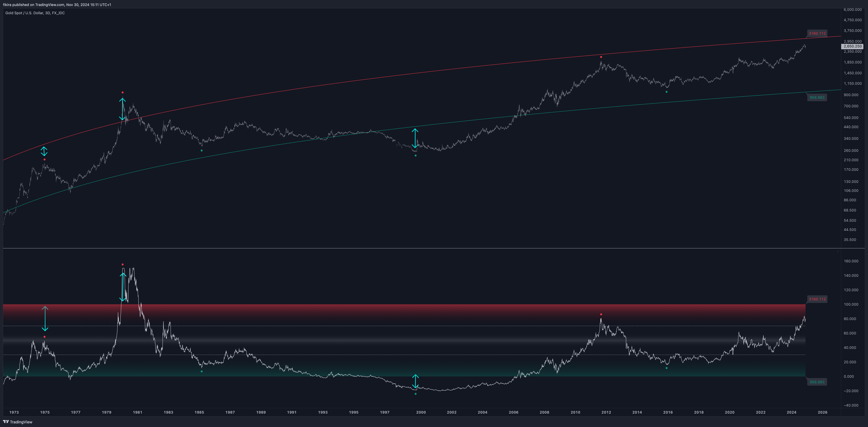Click the 100.000 oscillator axis value
This screenshot has width=868, height=427.
coord(851,305)
